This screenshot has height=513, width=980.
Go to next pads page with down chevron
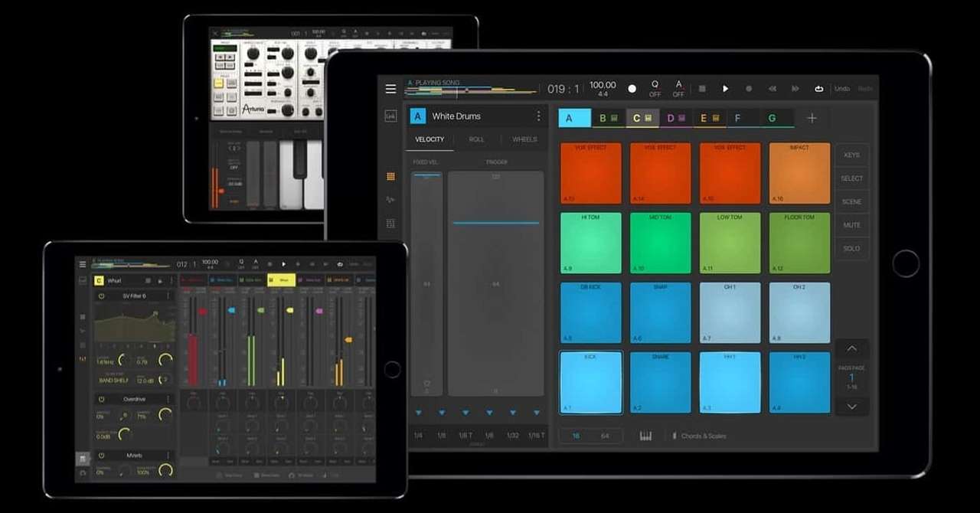pyautogui.click(x=851, y=407)
